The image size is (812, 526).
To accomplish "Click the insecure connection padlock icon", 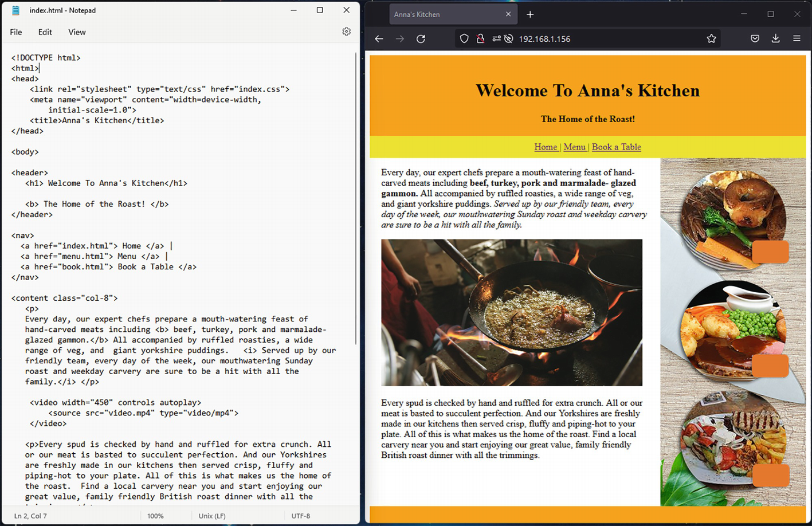I will coord(480,39).
